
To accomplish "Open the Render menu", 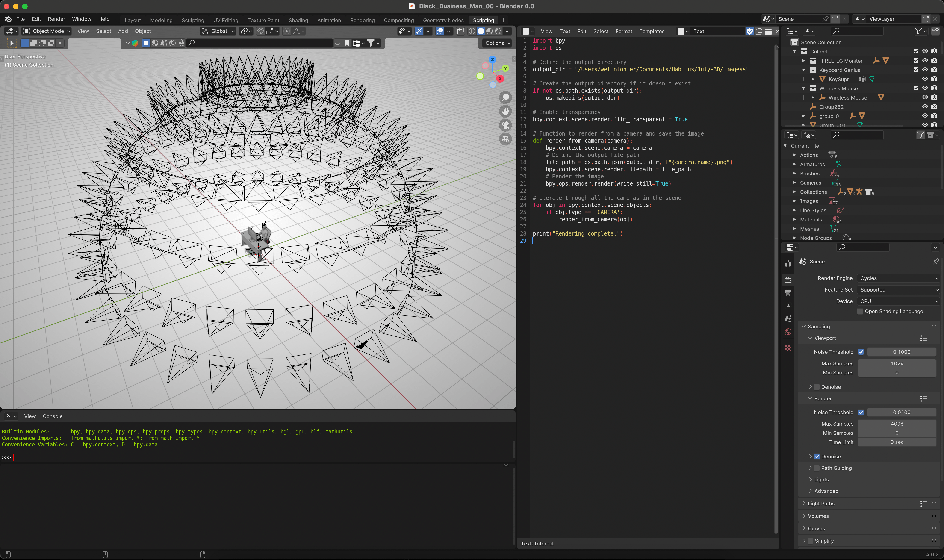I will (x=56, y=19).
